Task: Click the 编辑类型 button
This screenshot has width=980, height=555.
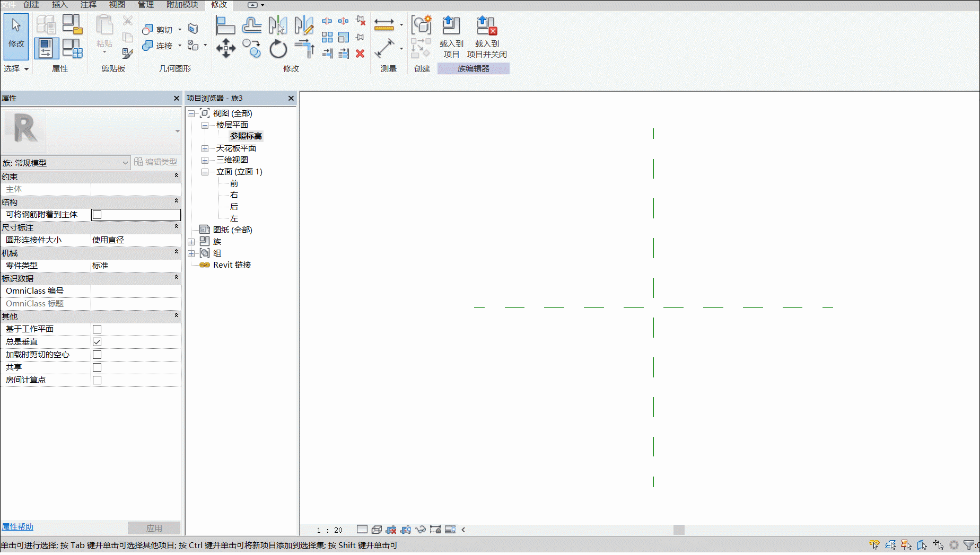Action: tap(156, 162)
